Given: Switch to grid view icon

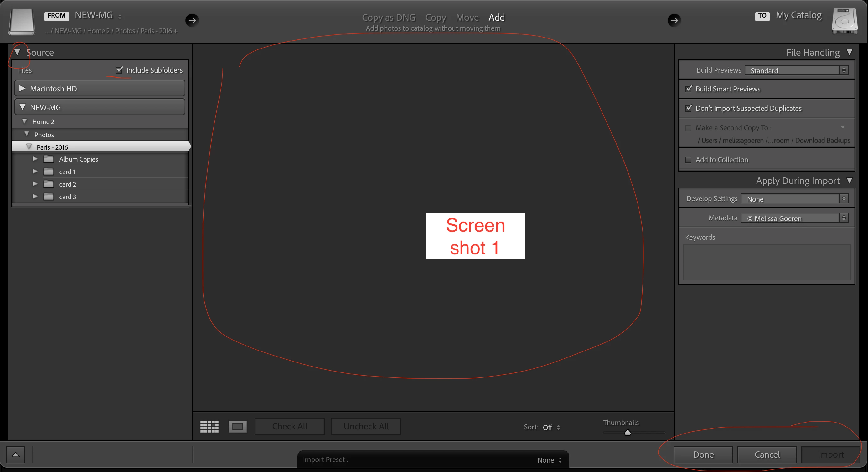Looking at the screenshot, I should point(209,427).
